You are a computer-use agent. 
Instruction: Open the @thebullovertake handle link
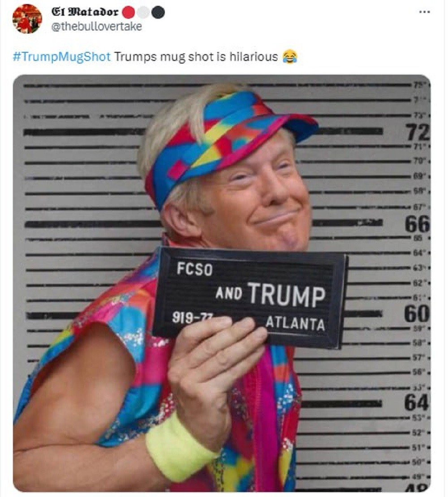pyautogui.click(x=97, y=26)
